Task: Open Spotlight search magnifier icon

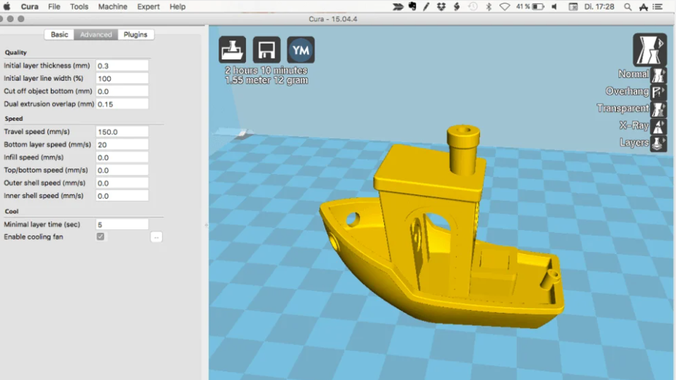Action: point(628,6)
